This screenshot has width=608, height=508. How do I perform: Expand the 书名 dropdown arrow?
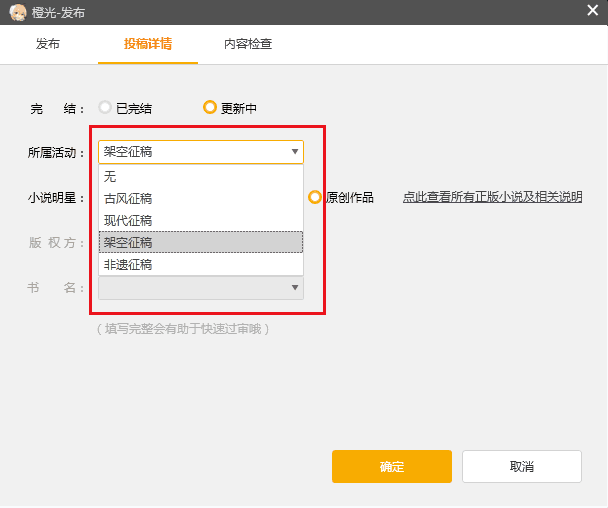[x=294, y=288]
